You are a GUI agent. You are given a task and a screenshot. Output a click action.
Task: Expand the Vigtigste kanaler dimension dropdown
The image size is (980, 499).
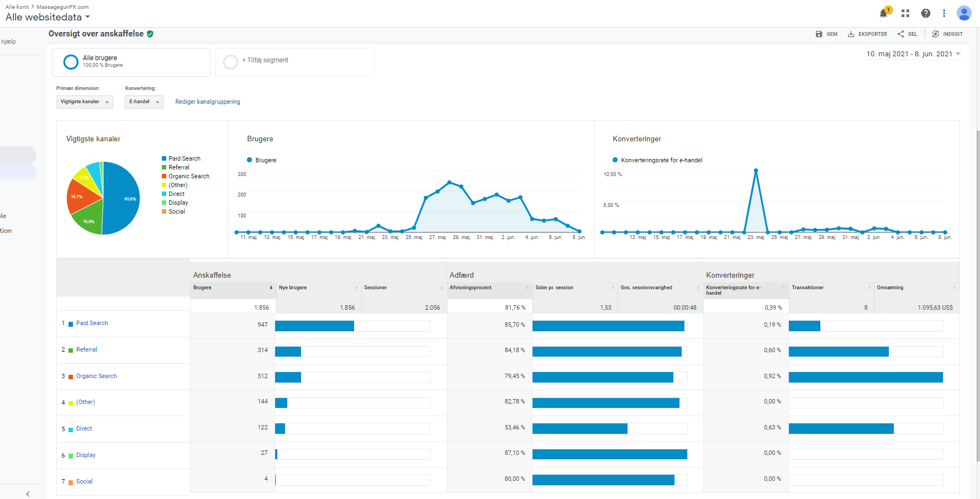coord(85,102)
